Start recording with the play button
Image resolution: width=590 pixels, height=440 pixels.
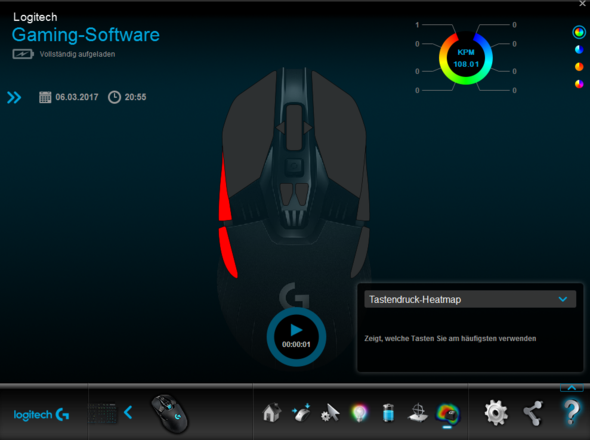click(x=296, y=330)
